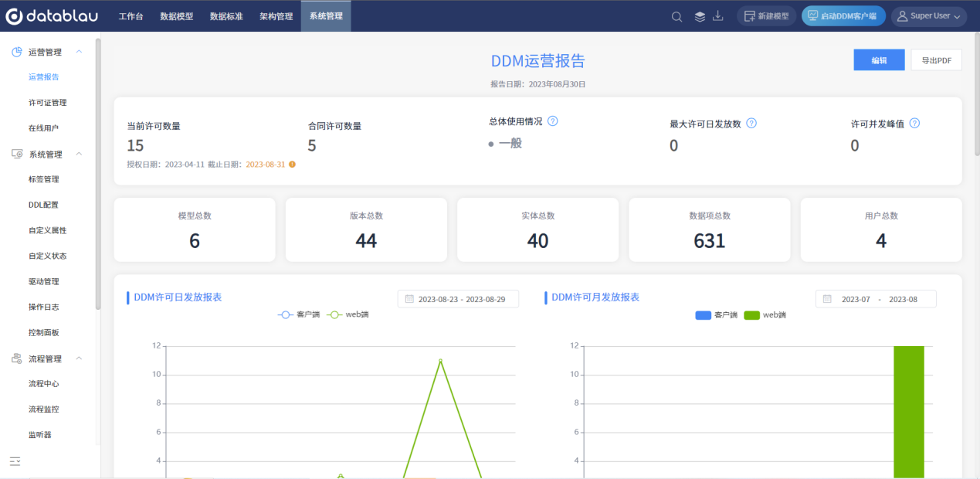Screen dimensions: 980x479
Task: Click the datablau logo
Action: [53, 16]
